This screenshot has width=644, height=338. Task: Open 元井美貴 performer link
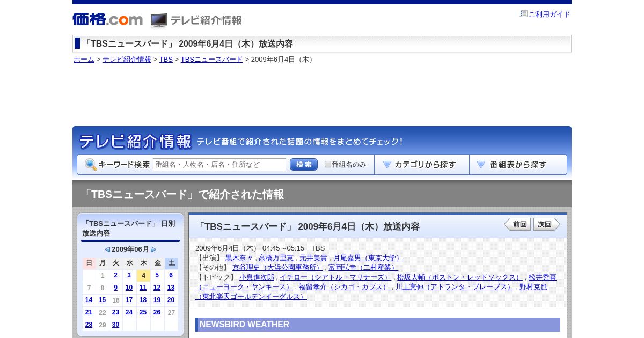pos(313,258)
